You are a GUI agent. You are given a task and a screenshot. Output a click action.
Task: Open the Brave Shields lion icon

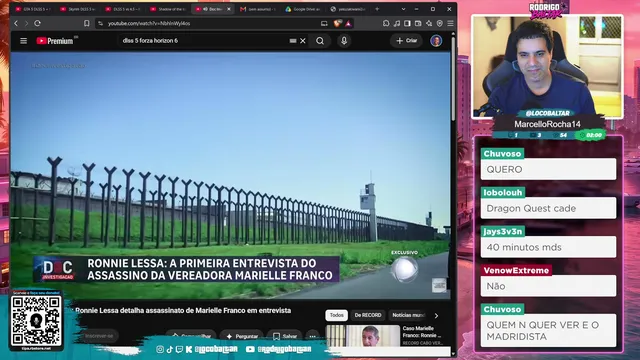(x=337, y=24)
